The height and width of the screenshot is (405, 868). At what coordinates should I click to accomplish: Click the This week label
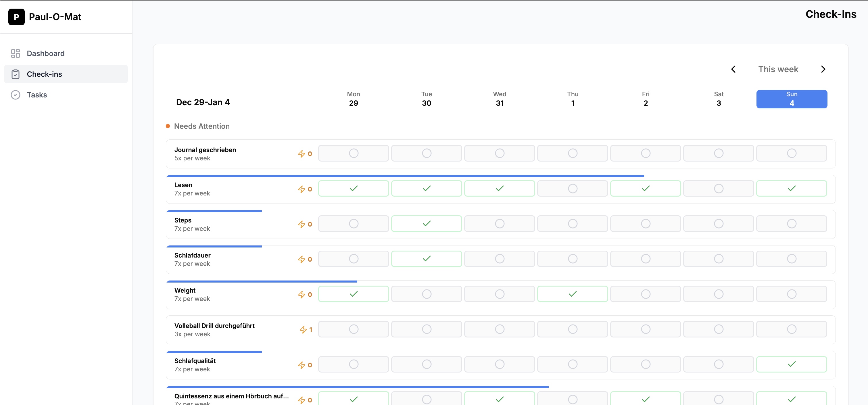pyautogui.click(x=778, y=69)
